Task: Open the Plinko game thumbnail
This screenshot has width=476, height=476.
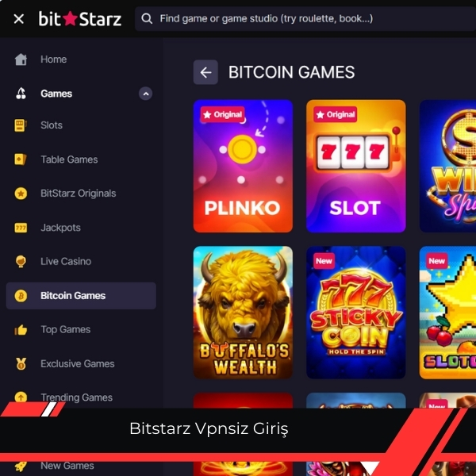Action: click(x=243, y=166)
